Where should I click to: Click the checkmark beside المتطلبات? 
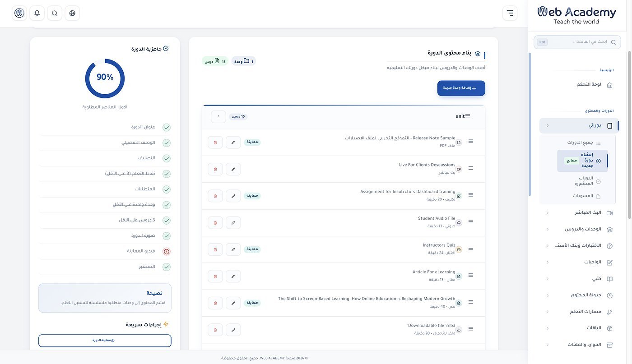pyautogui.click(x=167, y=189)
